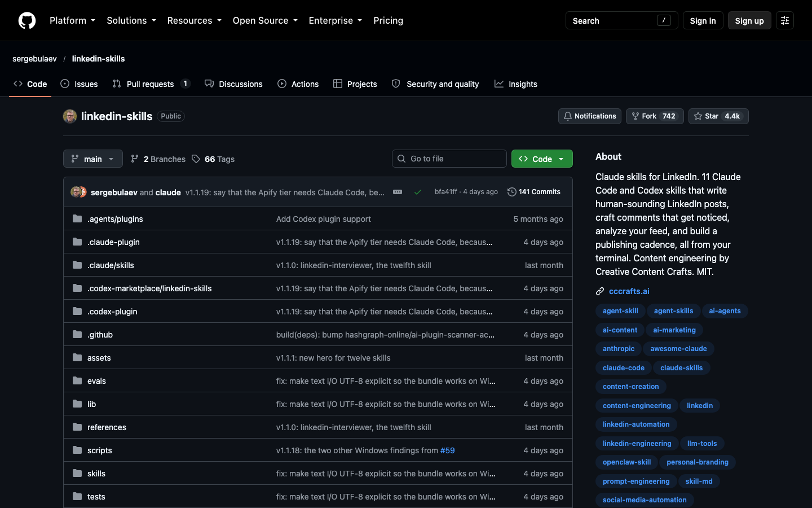Click the claude-code topic tag
This screenshot has height=508, width=812.
(x=623, y=367)
